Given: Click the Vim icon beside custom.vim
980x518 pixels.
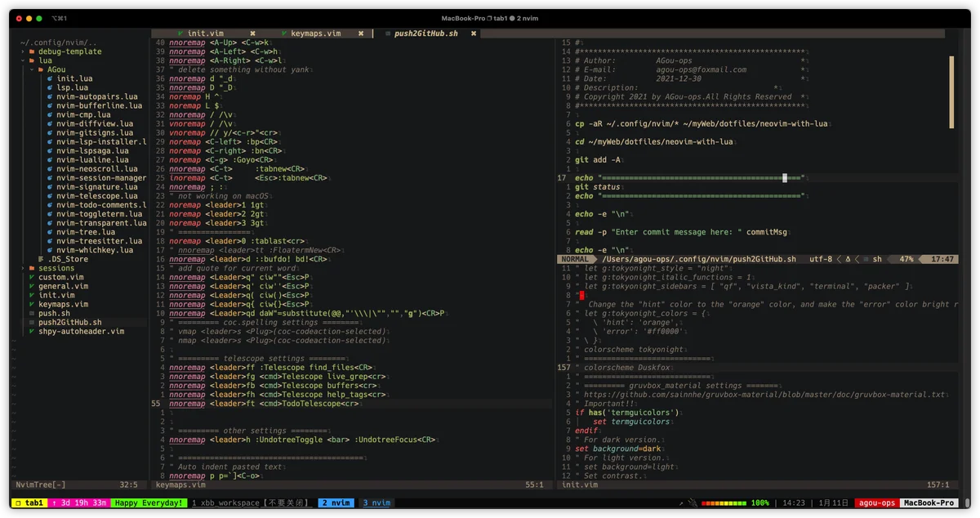Looking at the screenshot, I should pyautogui.click(x=32, y=277).
